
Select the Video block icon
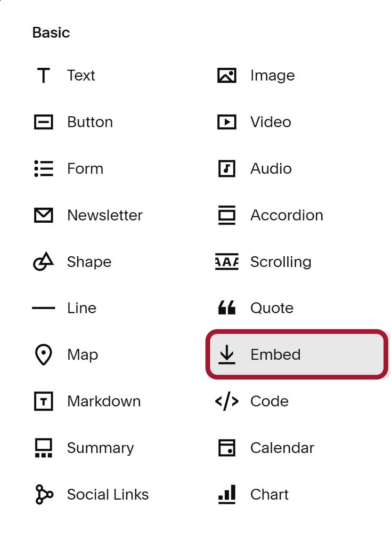(227, 122)
